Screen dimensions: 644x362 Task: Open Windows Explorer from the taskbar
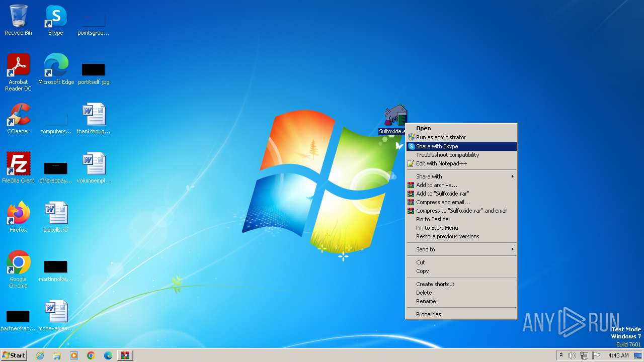pyautogui.click(x=57, y=355)
